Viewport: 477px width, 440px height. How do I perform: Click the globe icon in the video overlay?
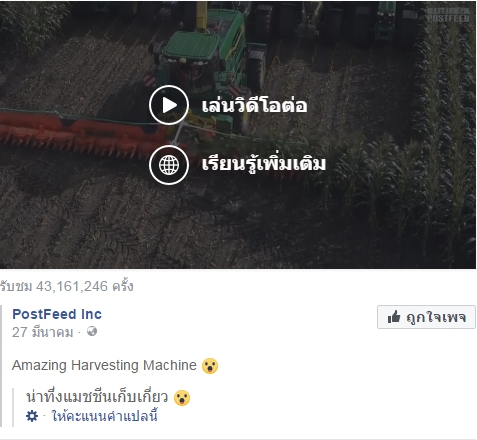(169, 165)
